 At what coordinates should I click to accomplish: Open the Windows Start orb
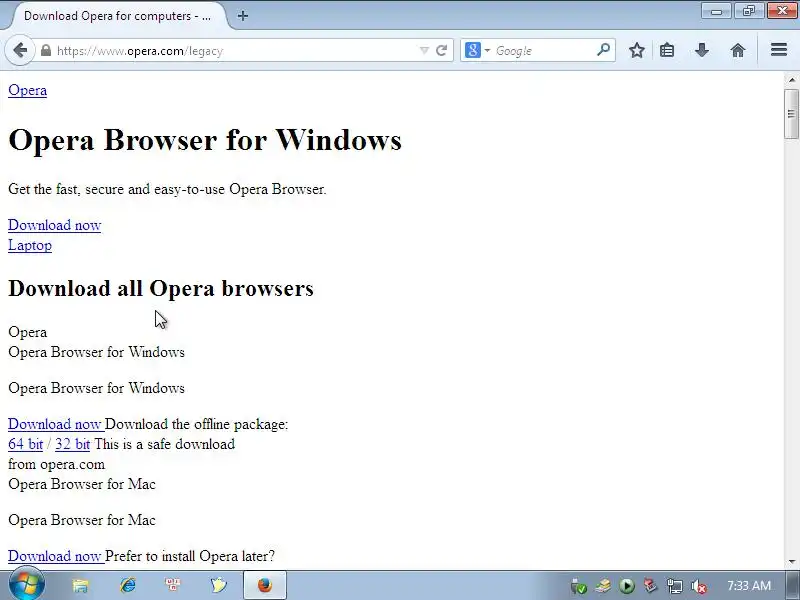pyautogui.click(x=27, y=585)
